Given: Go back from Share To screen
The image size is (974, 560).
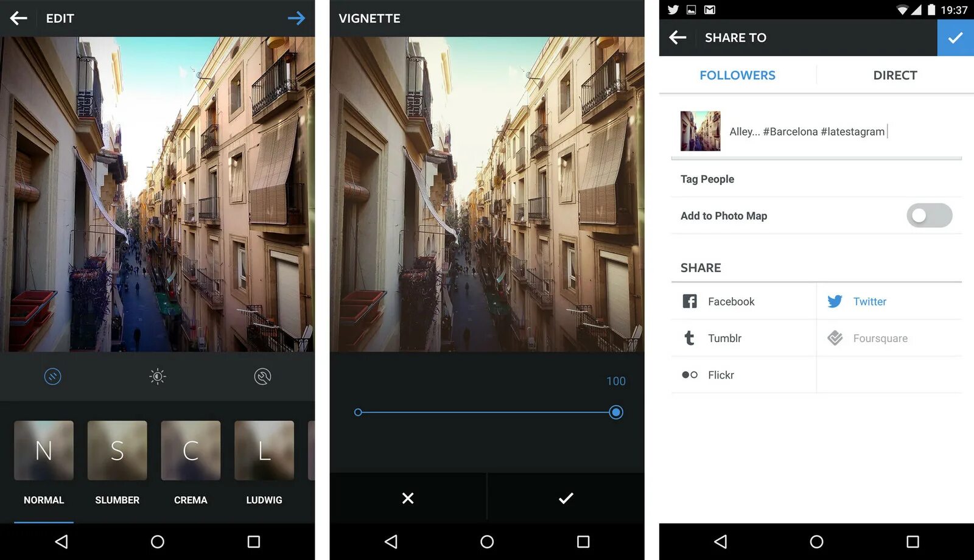Looking at the screenshot, I should 678,38.
